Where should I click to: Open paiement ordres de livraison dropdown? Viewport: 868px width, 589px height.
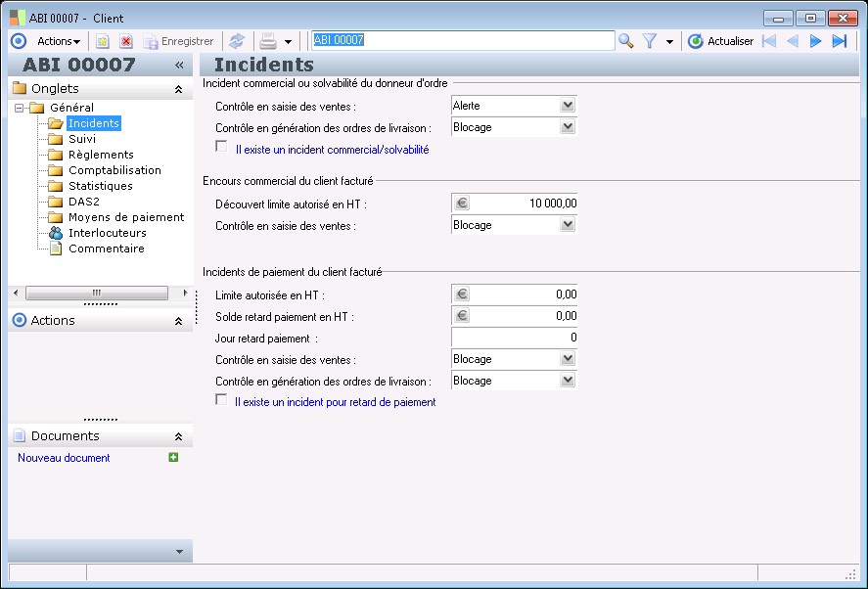[x=568, y=381]
